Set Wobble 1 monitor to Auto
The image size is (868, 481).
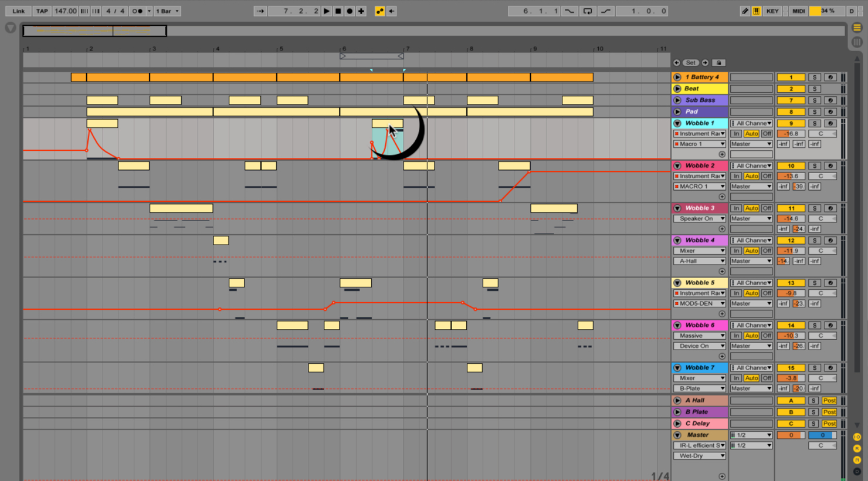[751, 134]
